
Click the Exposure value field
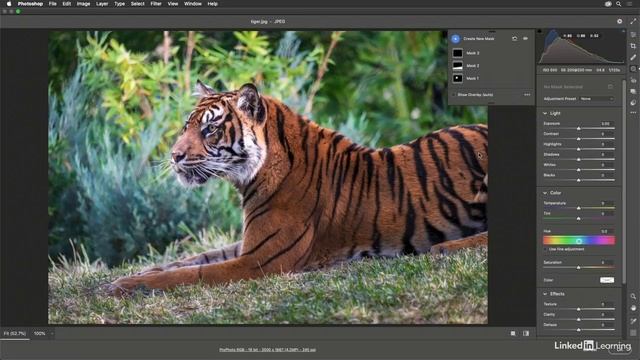pos(606,123)
